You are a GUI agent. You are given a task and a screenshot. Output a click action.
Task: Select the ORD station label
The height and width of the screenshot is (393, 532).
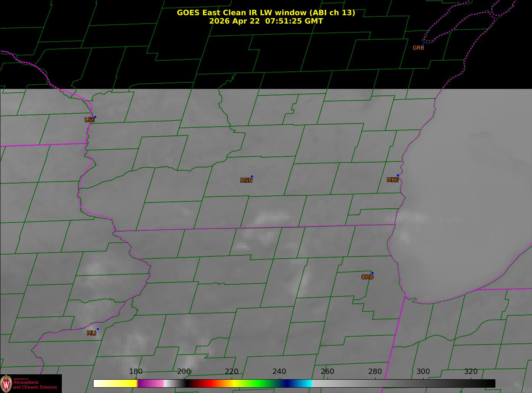coord(367,277)
